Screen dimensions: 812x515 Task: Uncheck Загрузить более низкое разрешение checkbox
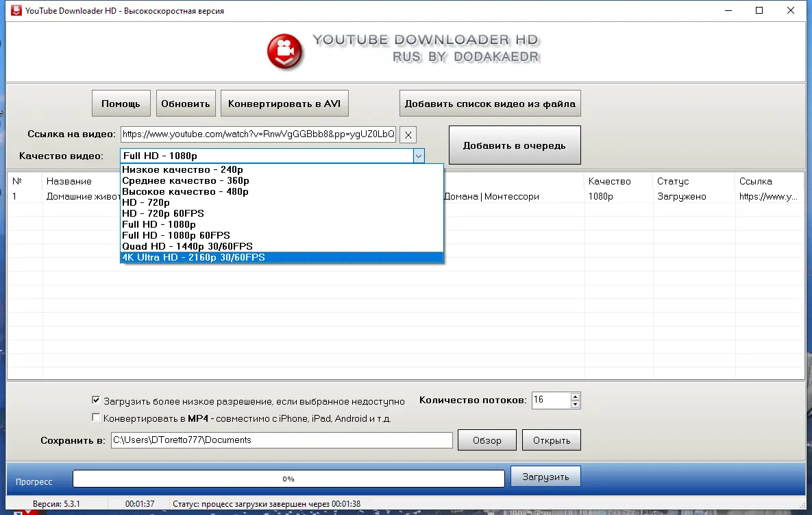click(96, 400)
